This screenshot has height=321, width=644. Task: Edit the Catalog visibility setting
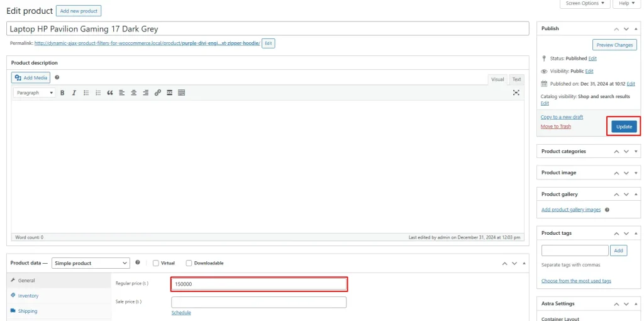[x=545, y=103]
